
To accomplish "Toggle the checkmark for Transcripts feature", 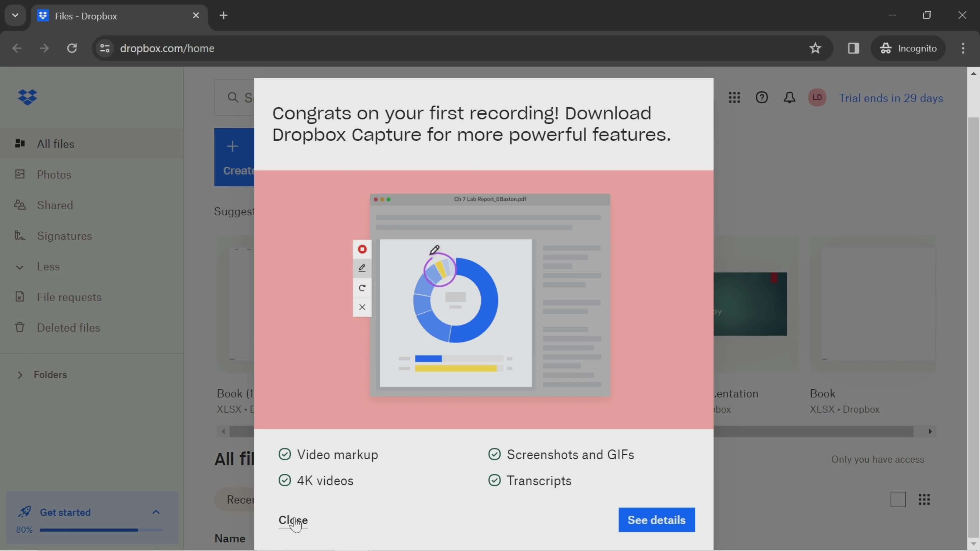I will 494,480.
